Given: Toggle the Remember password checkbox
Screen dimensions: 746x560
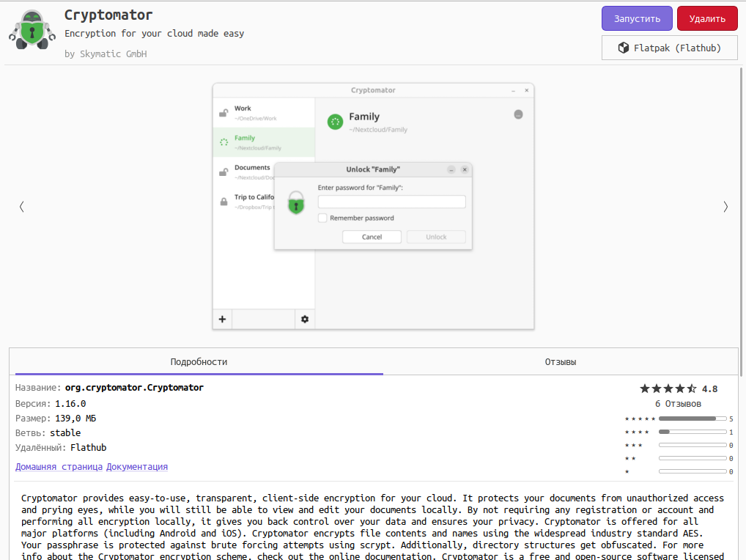Looking at the screenshot, I should coord(322,218).
